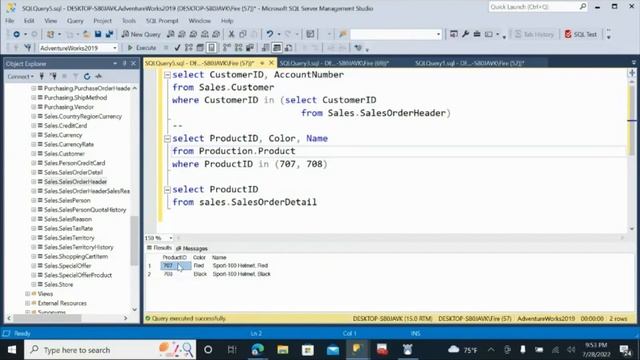640x360 pixels.
Task: Collapse the select ProductID, Color, Name block
Action: [167, 139]
